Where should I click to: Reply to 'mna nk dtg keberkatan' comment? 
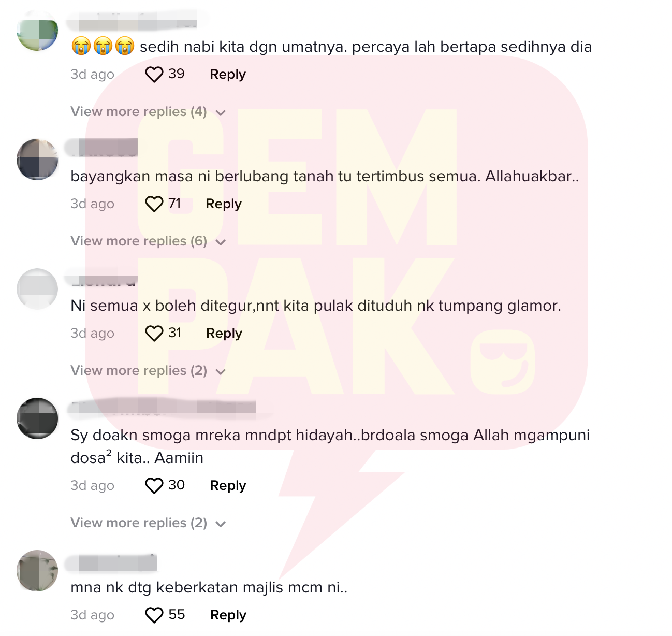tap(228, 615)
